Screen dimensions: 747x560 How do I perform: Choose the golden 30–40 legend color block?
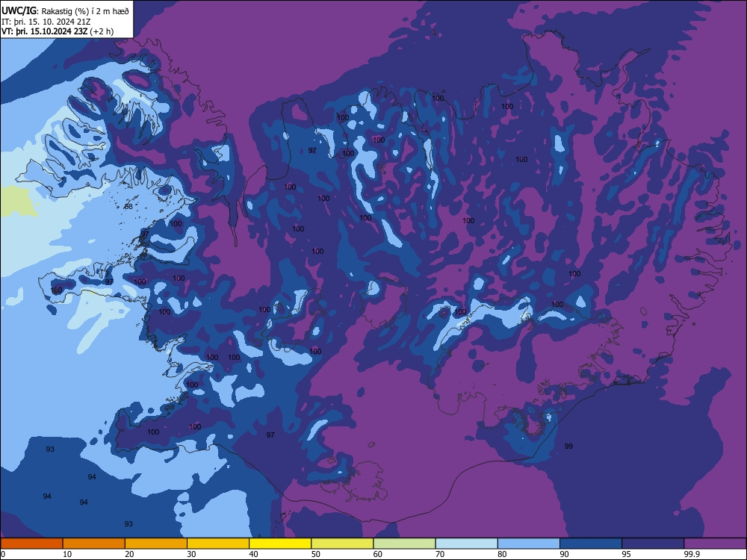(x=218, y=544)
